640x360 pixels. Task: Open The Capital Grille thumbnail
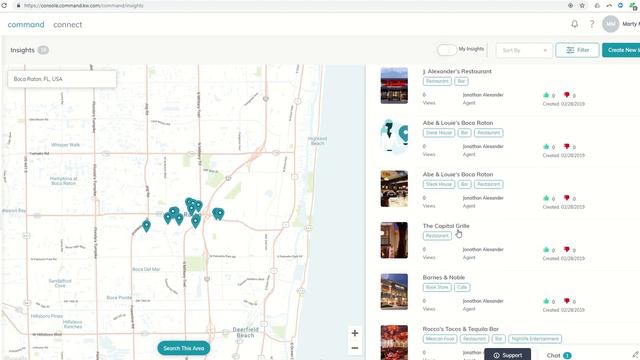click(394, 240)
